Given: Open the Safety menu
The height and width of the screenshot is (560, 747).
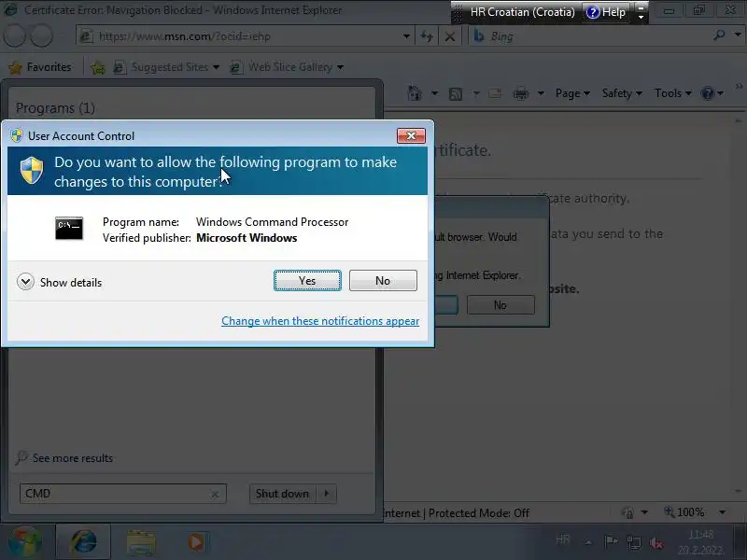Looking at the screenshot, I should (x=622, y=93).
